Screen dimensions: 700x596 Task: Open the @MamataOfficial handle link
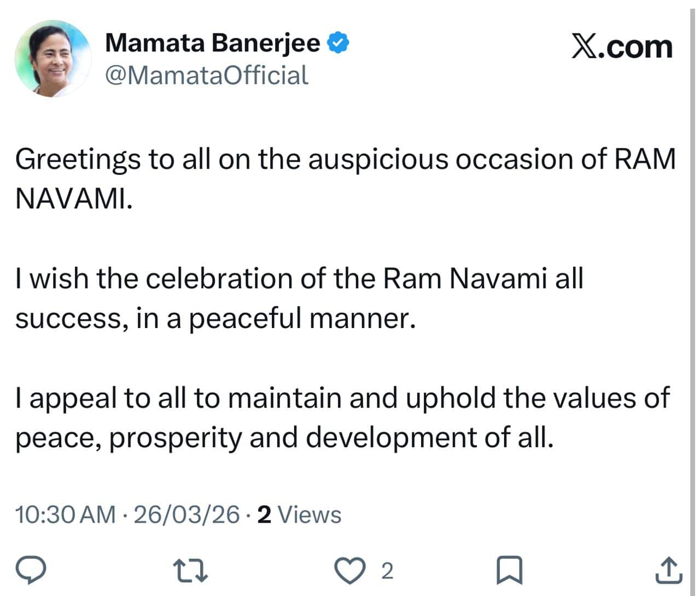coord(206,75)
